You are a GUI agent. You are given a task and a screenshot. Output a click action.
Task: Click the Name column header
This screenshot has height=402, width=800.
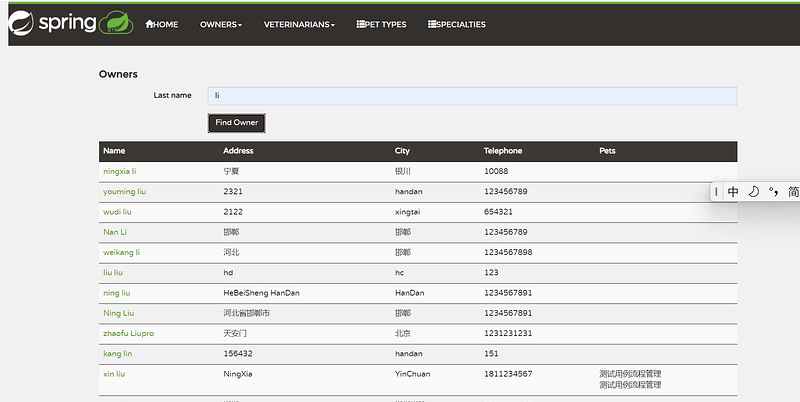click(x=114, y=151)
